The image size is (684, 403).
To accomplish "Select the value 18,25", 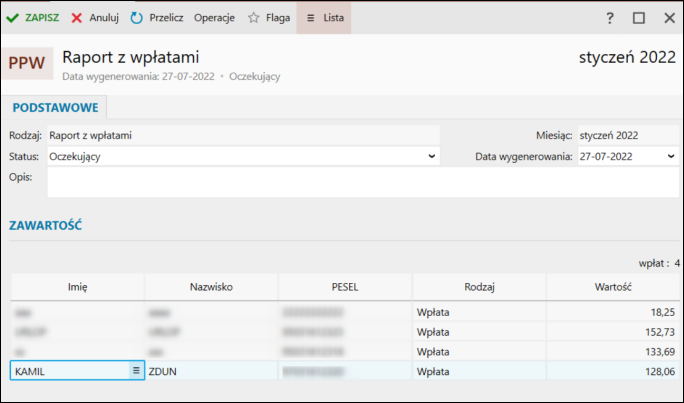I will tap(662, 312).
